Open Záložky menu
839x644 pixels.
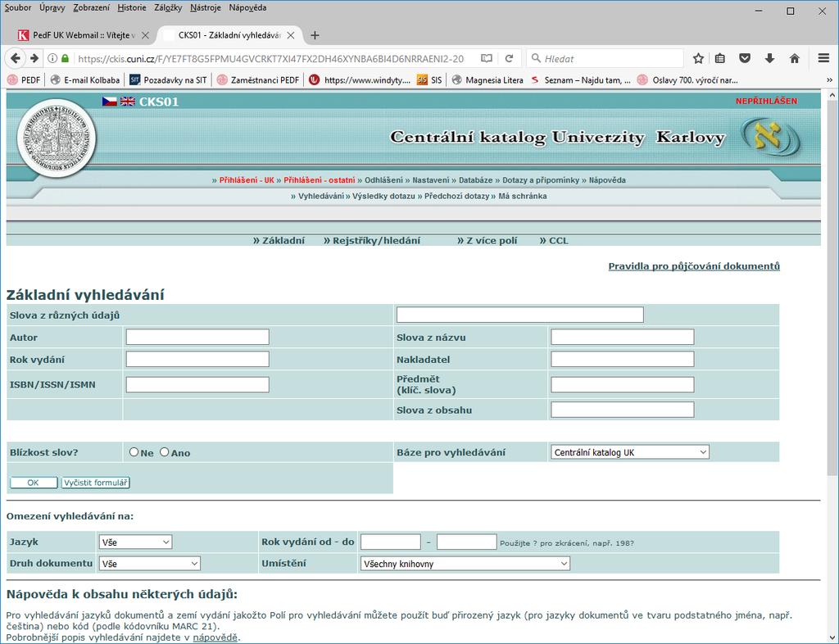point(168,7)
